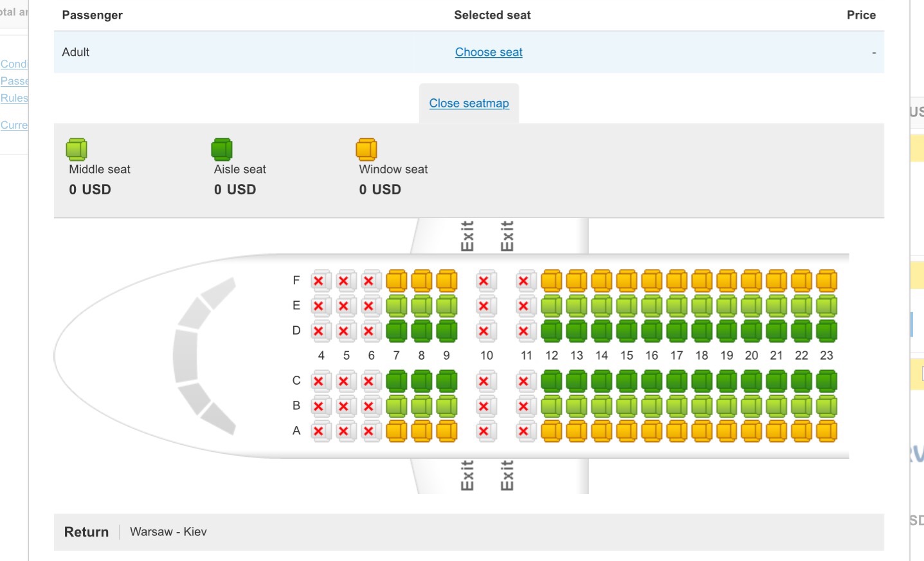Choose aisle seat 20C

(751, 382)
